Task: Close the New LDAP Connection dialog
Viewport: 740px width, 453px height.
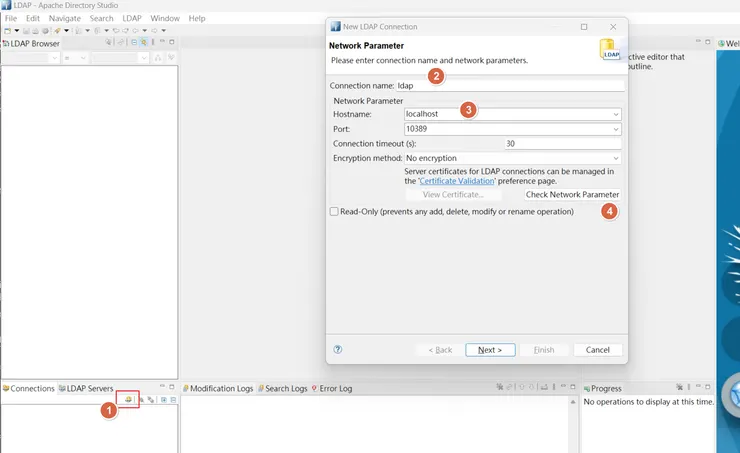Action: (613, 27)
